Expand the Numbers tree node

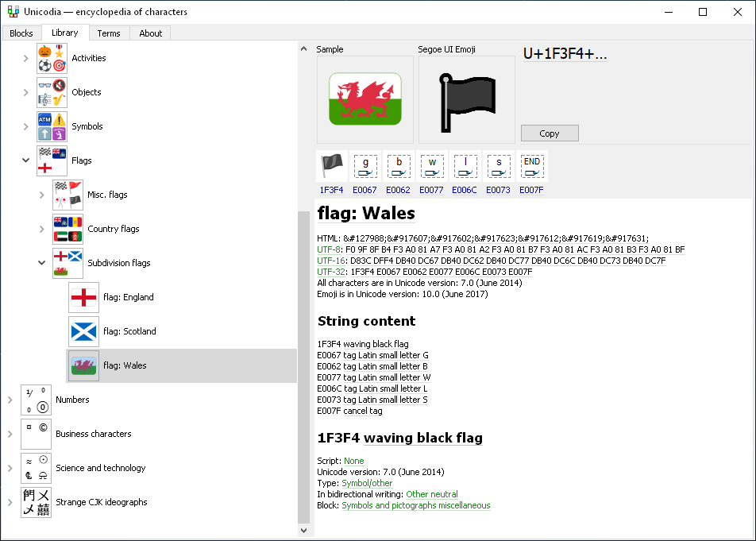[x=10, y=400]
